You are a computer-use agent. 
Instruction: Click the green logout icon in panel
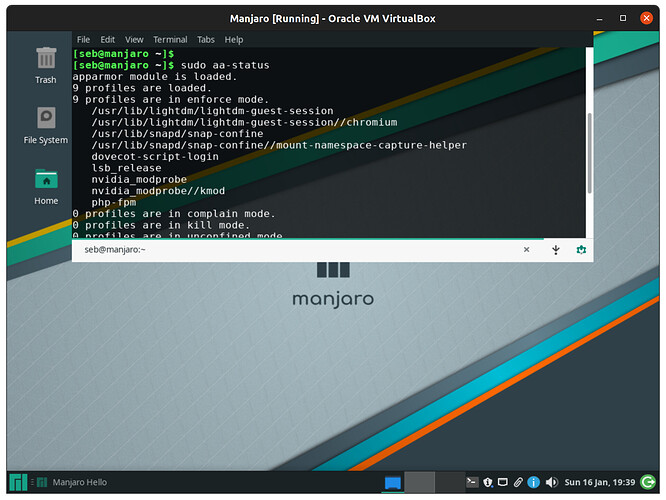[x=648, y=482]
